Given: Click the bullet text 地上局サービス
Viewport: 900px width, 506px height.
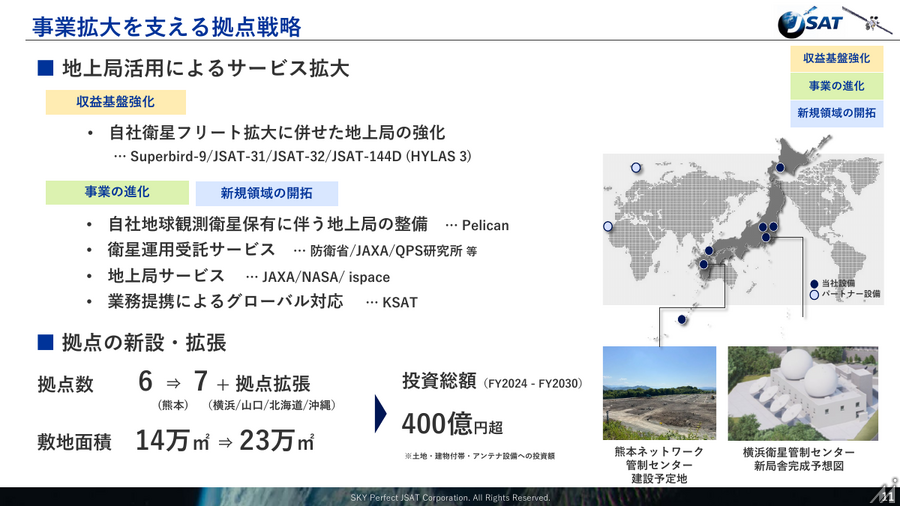Looking at the screenshot, I should coord(166,275).
